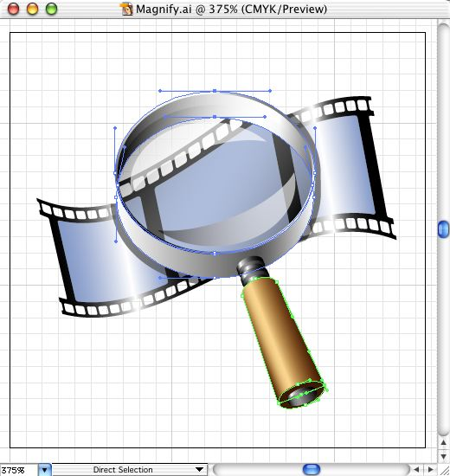Click the scroll left arrow
The image size is (450, 476).
[416, 470]
